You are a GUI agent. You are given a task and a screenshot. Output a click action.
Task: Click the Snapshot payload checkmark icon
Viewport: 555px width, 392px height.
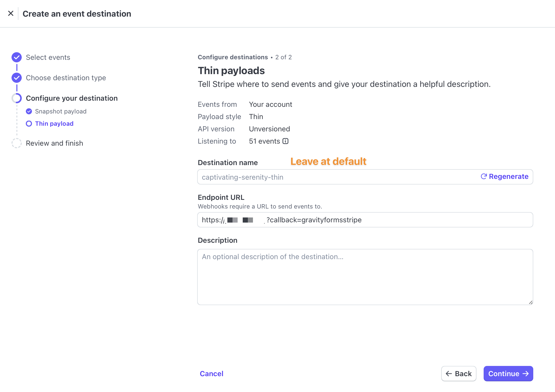point(29,111)
